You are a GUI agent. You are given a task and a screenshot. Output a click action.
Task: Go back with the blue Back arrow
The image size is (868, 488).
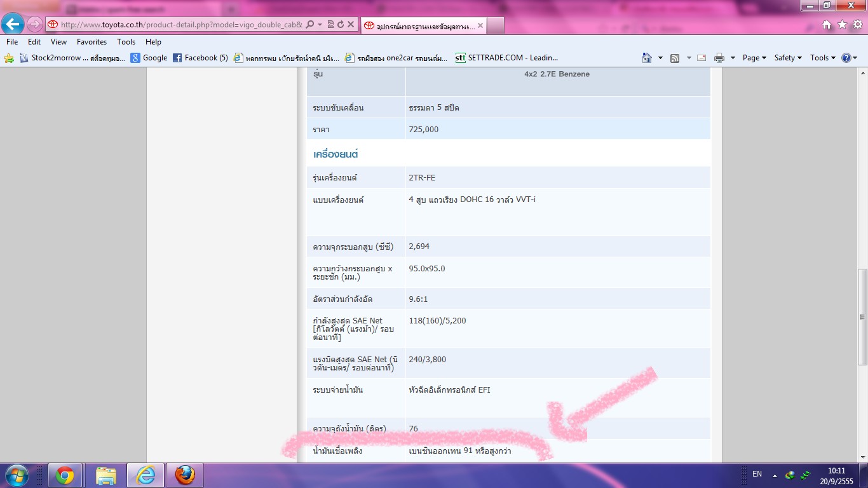[x=13, y=24]
